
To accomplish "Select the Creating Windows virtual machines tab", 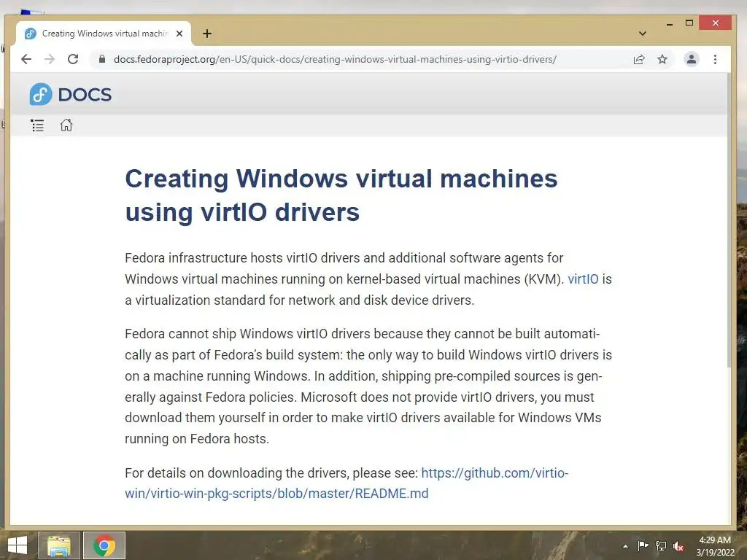I will 104,34.
